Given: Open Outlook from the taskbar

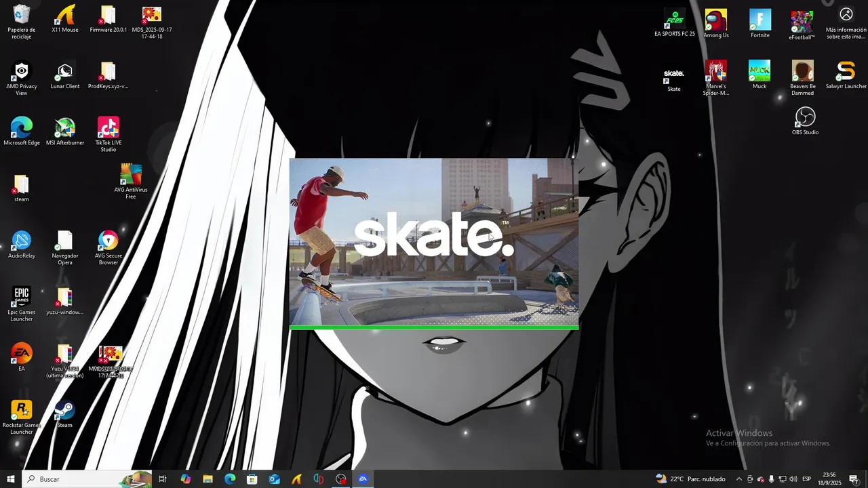Looking at the screenshot, I should pos(274,479).
